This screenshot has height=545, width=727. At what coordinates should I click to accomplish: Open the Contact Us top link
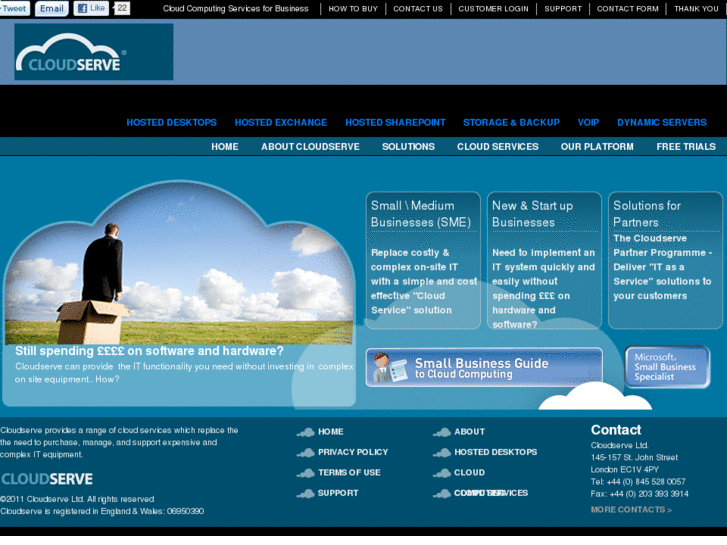click(x=418, y=9)
